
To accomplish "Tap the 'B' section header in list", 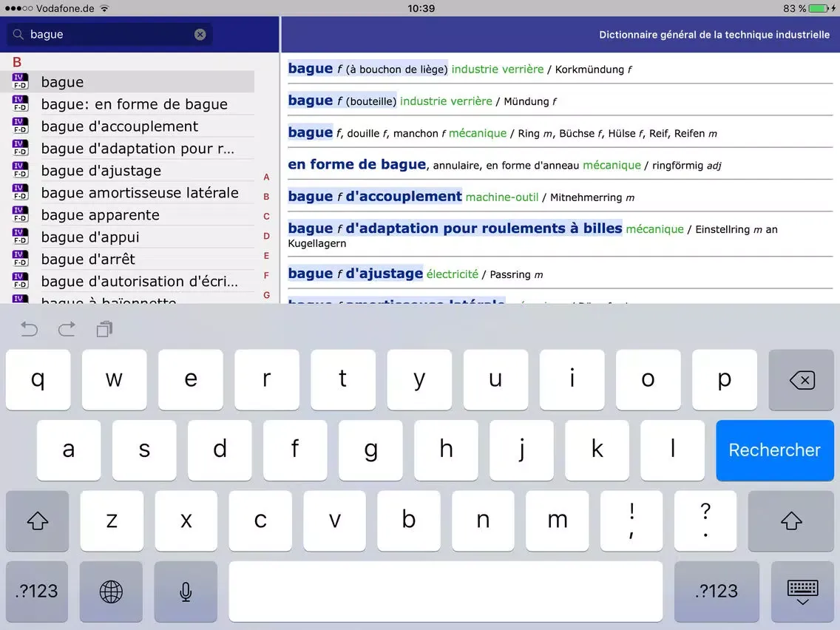I will [x=17, y=62].
